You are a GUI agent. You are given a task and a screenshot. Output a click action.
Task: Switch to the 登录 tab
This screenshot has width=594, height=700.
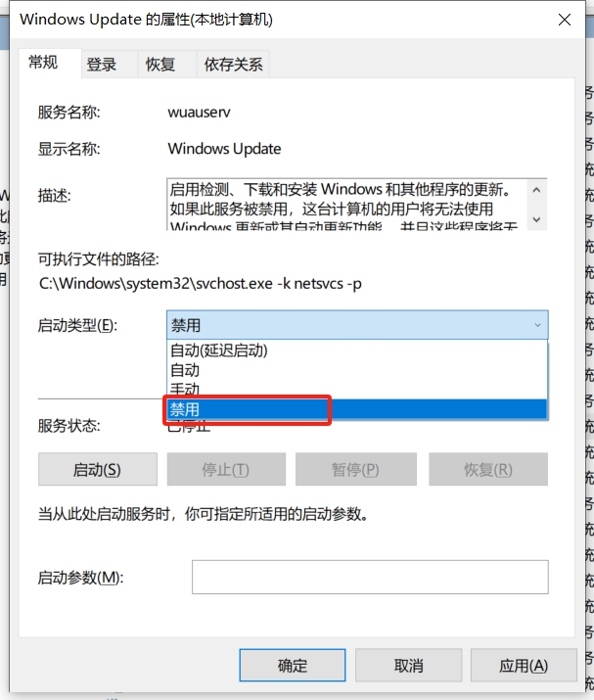[x=102, y=65]
